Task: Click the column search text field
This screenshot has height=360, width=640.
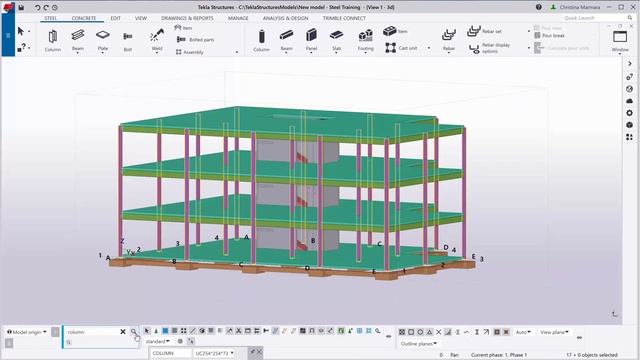Action: click(x=91, y=332)
